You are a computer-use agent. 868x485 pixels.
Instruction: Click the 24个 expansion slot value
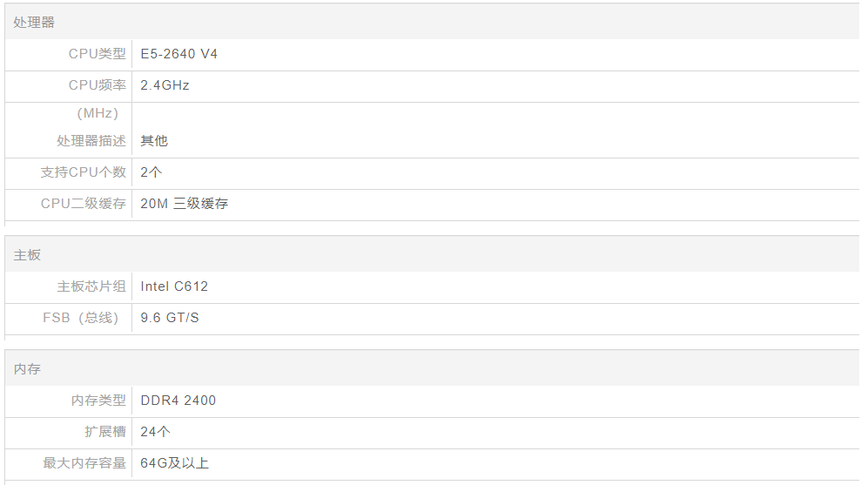(x=154, y=432)
